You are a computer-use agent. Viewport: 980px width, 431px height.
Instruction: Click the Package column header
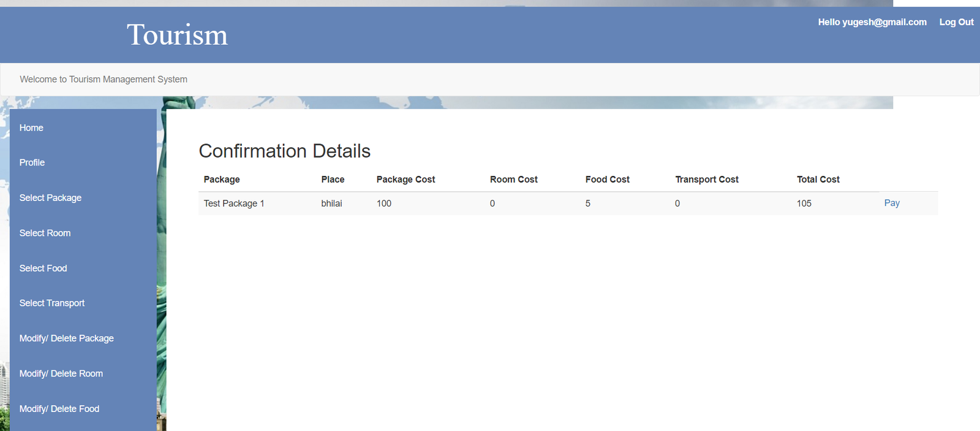222,180
